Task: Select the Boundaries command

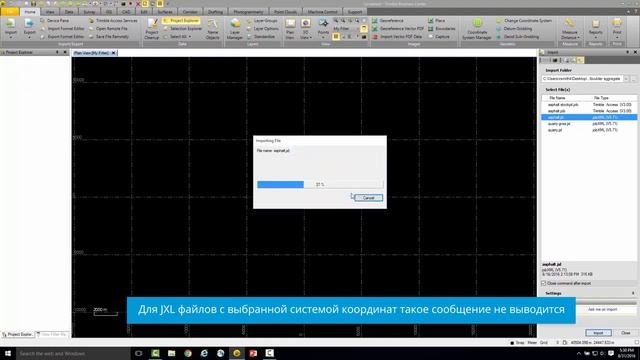Action: (442, 29)
